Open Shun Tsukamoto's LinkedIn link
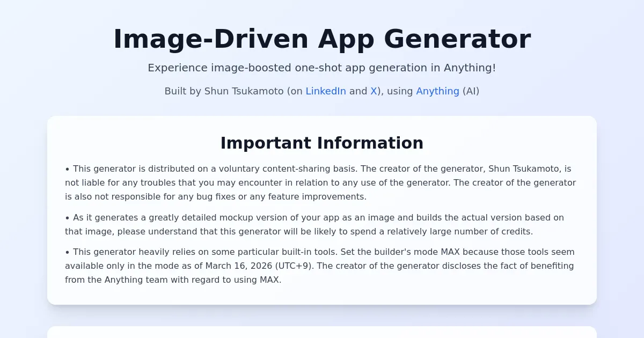The height and width of the screenshot is (338, 644). 326,91
